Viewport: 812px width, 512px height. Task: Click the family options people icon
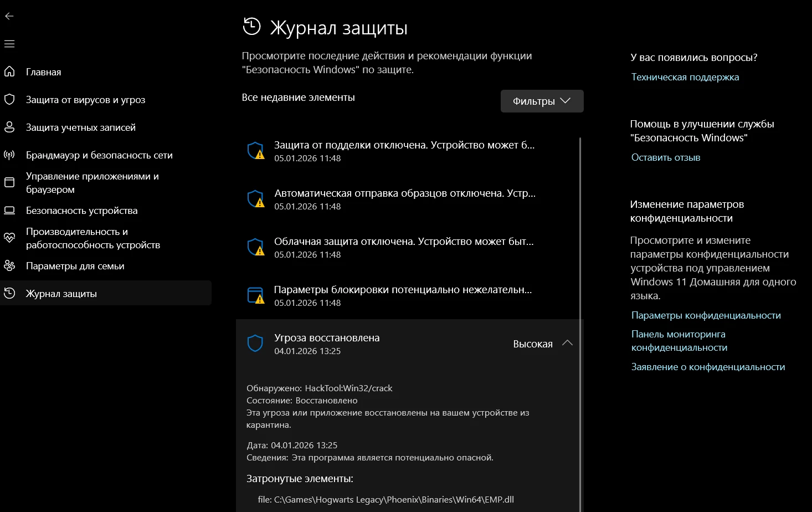9,265
